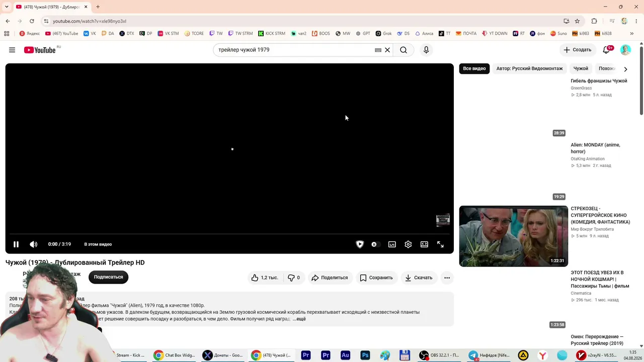
Task: Open the three-dot more actions menu
Action: coord(447,278)
